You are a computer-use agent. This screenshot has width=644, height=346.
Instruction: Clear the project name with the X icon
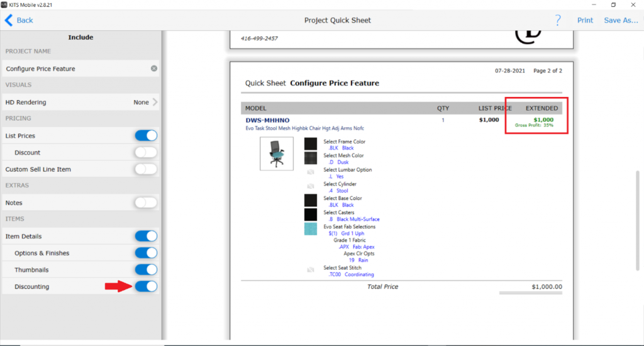point(154,68)
